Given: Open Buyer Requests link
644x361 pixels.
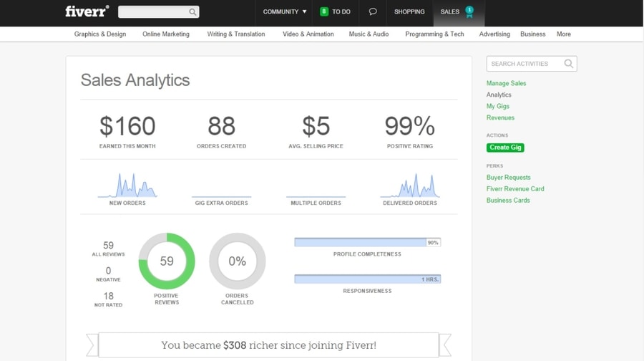Looking at the screenshot, I should (509, 177).
